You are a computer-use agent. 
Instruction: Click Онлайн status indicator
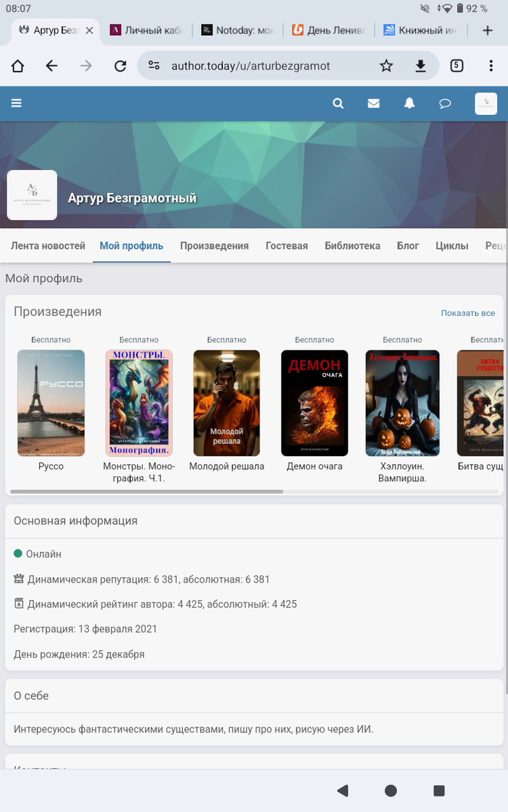click(x=38, y=554)
